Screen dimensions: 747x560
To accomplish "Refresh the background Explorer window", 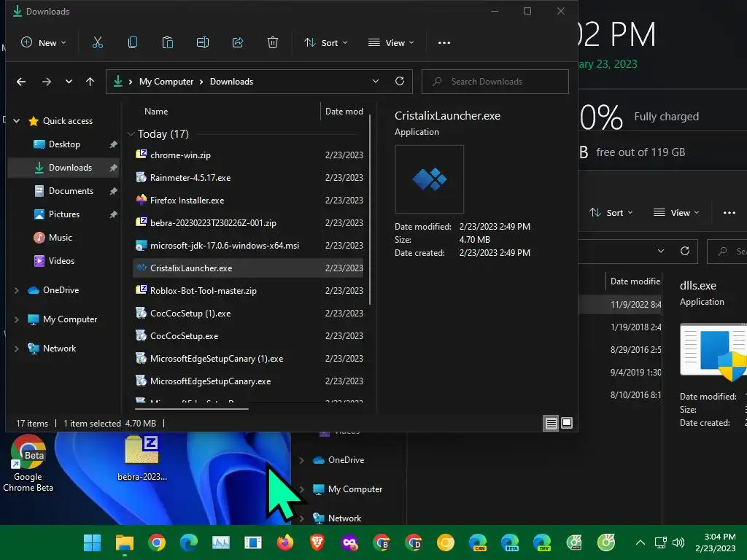I will point(685,251).
